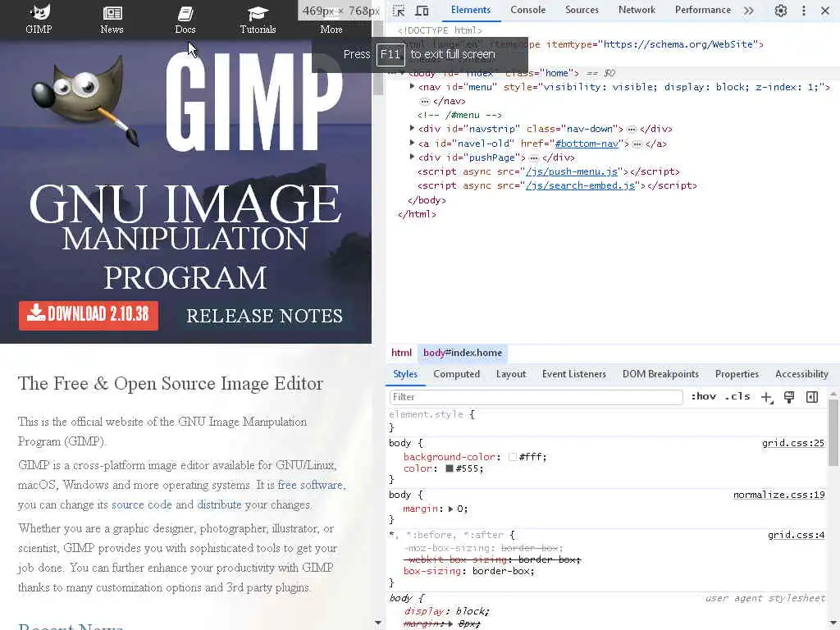
Task: Select body#index.home breadcrumb
Action: coord(463,353)
